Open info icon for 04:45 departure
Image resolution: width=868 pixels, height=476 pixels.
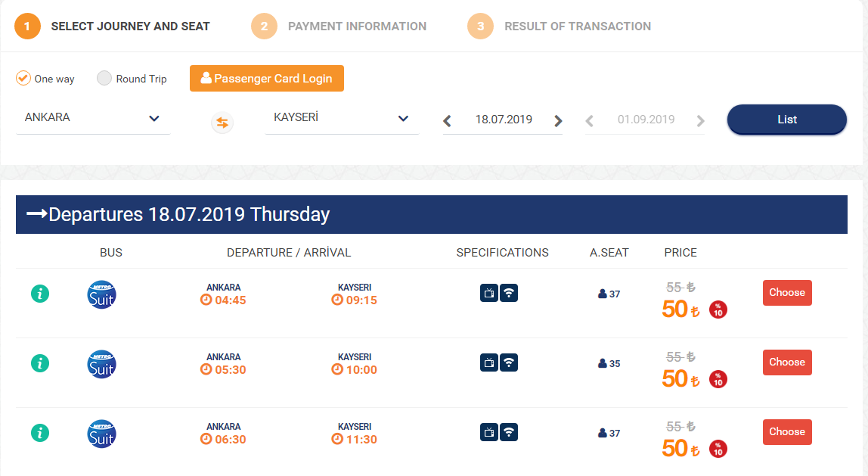point(40,294)
